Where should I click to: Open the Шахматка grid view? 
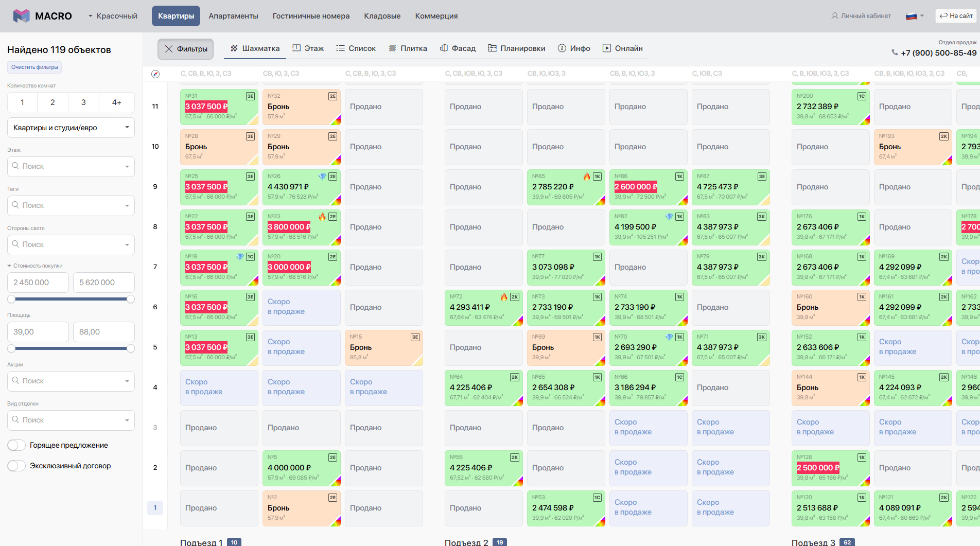click(255, 48)
